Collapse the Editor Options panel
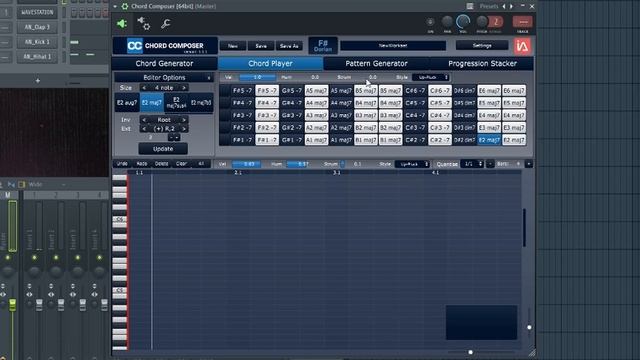Screen dimensions: 640x360 pos(209,78)
